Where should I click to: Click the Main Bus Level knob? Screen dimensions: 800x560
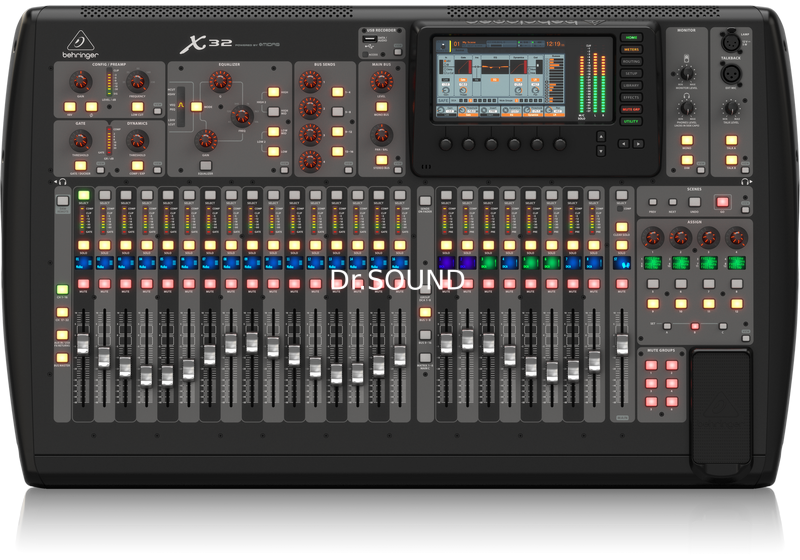click(381, 82)
